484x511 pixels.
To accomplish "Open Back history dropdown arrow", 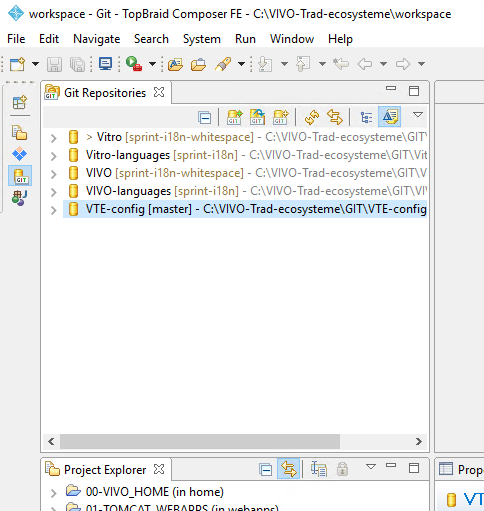I will (383, 64).
